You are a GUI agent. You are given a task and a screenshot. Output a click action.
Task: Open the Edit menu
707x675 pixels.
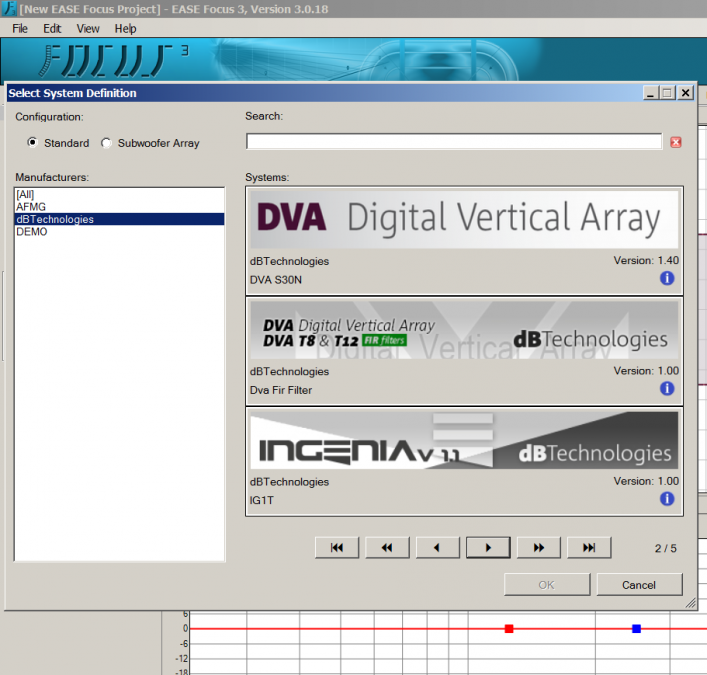pyautogui.click(x=52, y=28)
